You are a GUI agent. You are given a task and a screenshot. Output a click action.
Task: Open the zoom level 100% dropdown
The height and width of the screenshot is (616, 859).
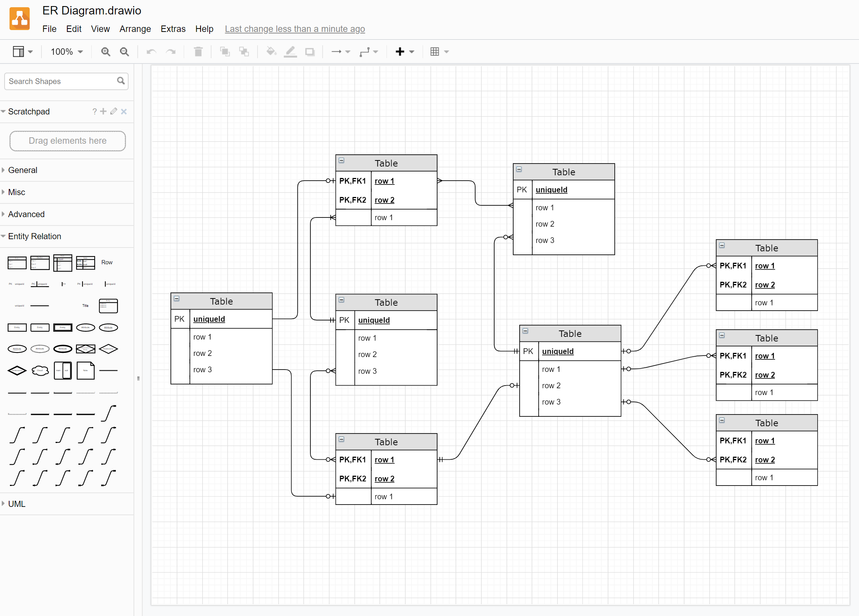click(x=66, y=52)
